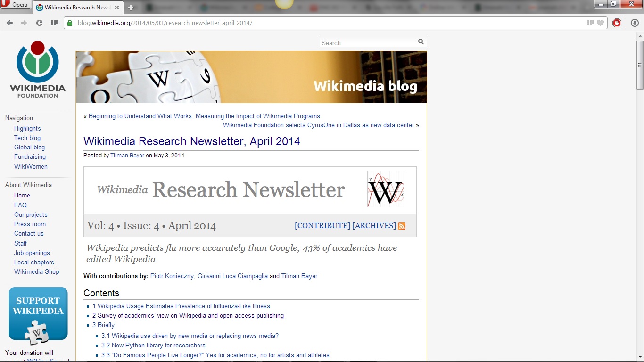Click the Wikimedia blog banner image

click(251, 77)
